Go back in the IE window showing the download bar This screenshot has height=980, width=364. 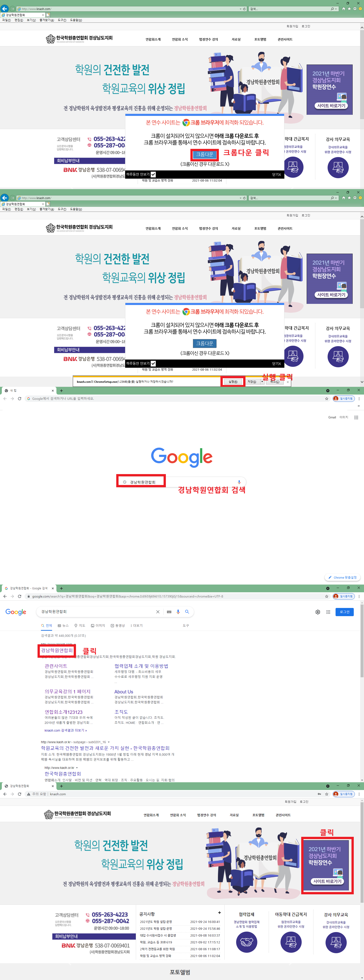coord(5,198)
